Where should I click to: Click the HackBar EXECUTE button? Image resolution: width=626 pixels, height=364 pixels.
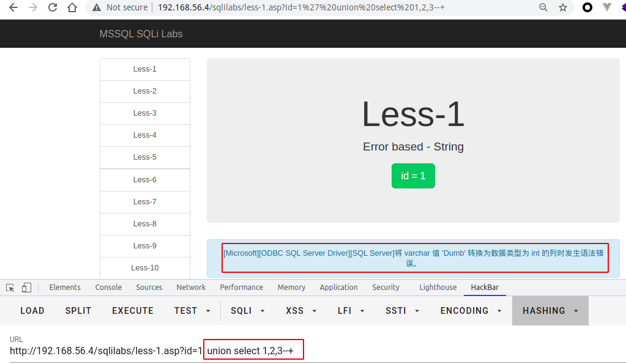pyautogui.click(x=133, y=311)
